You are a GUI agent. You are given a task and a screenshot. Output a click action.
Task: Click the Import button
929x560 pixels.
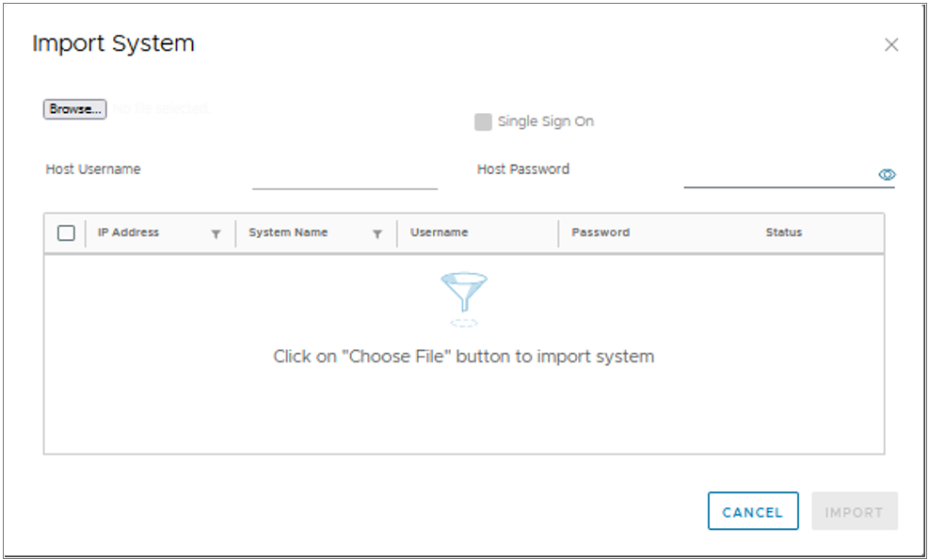point(855,511)
